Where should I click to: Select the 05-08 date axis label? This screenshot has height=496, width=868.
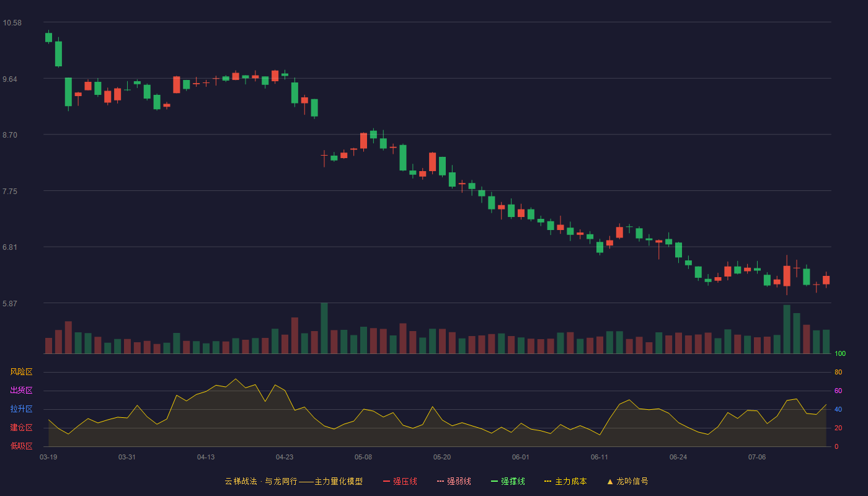pos(363,457)
